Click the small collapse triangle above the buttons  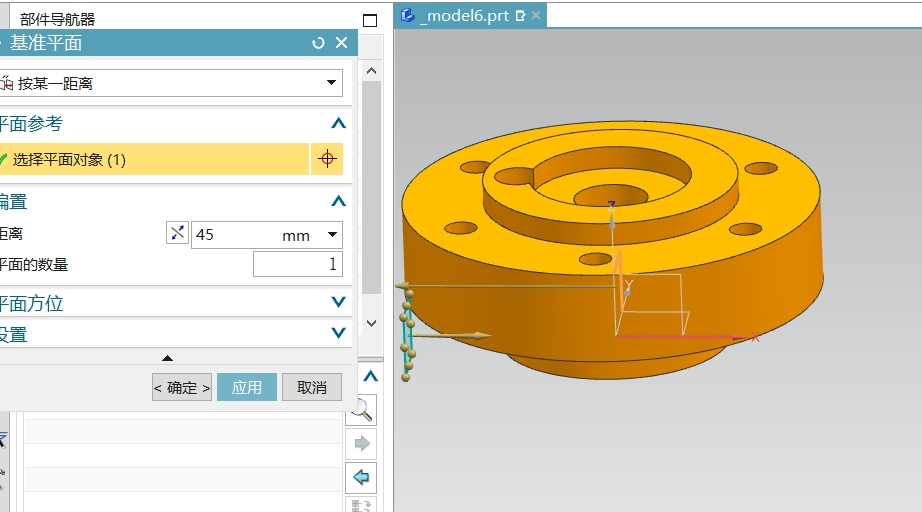(x=168, y=358)
